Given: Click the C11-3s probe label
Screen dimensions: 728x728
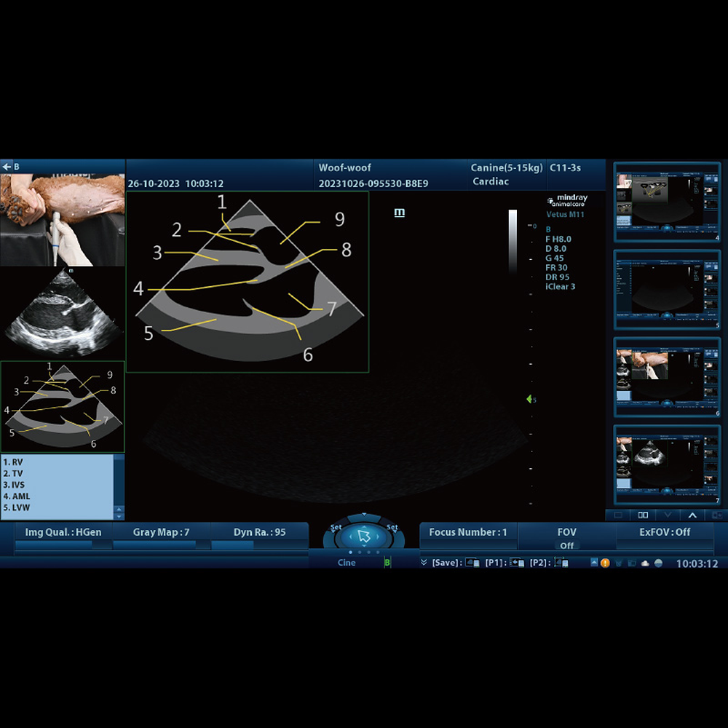Looking at the screenshot, I should pyautogui.click(x=565, y=167).
